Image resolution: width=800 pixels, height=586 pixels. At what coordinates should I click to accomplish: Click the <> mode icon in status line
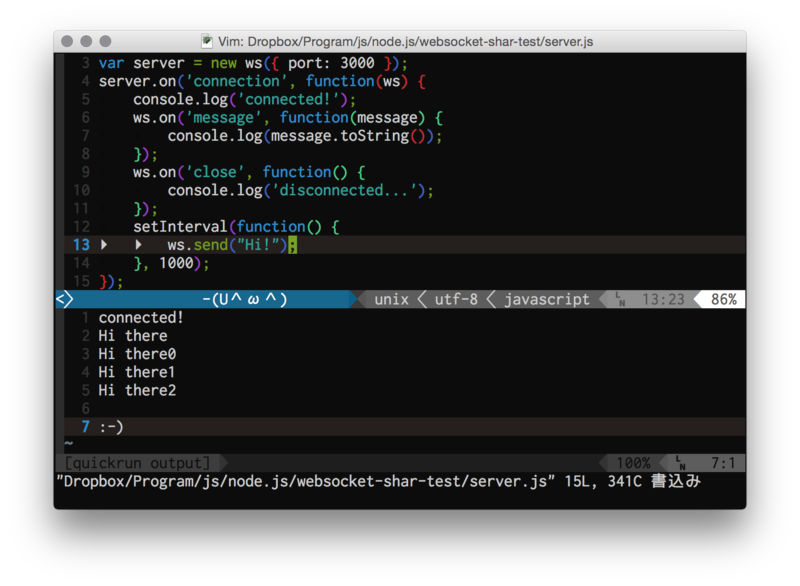(x=65, y=299)
